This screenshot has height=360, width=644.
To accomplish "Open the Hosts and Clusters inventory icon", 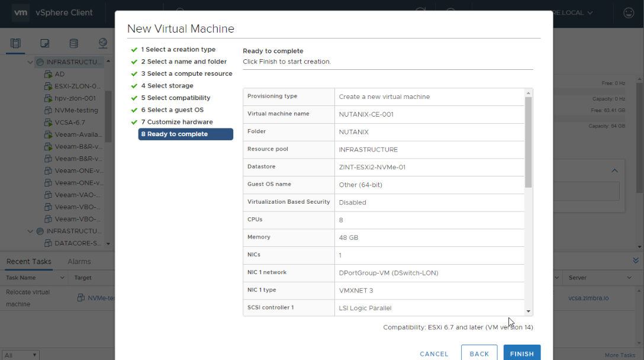I will tap(15, 43).
